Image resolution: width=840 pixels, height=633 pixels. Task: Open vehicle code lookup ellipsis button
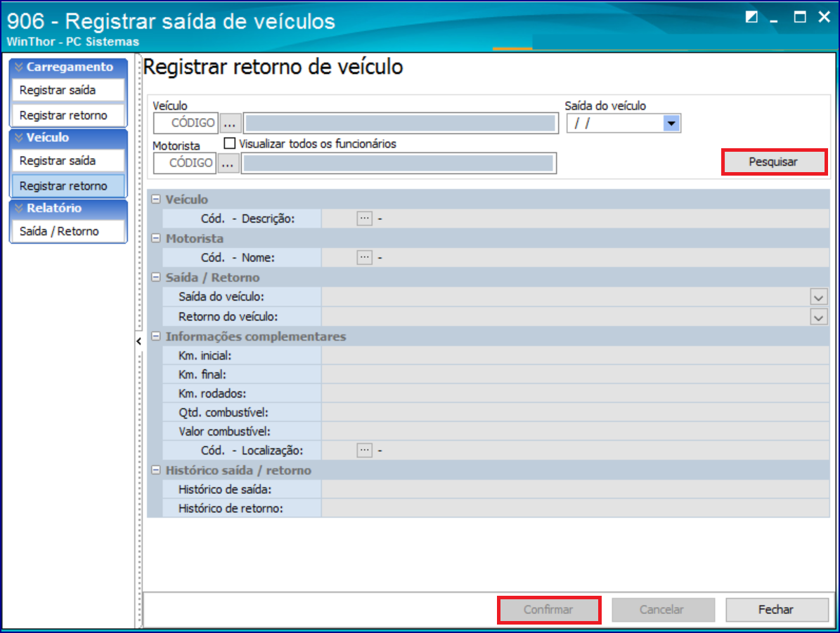point(229,124)
